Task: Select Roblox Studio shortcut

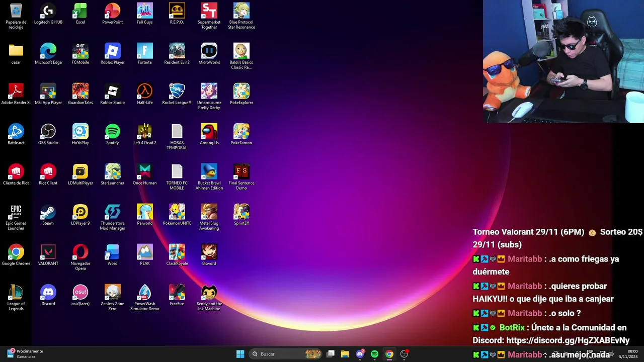Action: click(x=113, y=94)
